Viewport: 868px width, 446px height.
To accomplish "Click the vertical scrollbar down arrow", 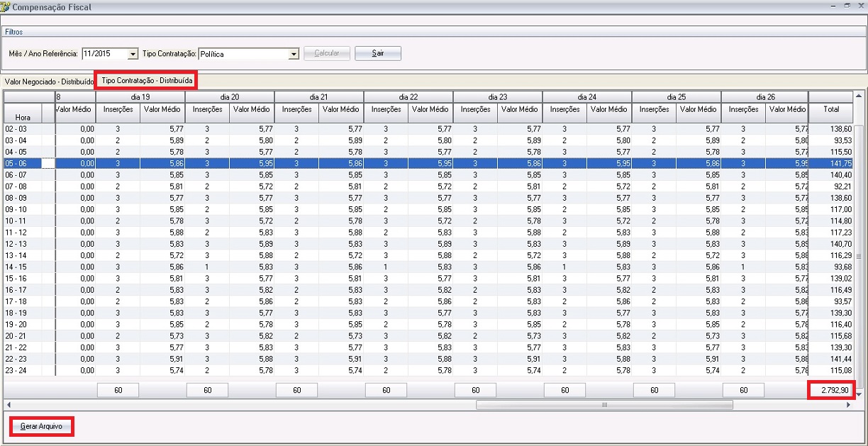I will coord(857,394).
